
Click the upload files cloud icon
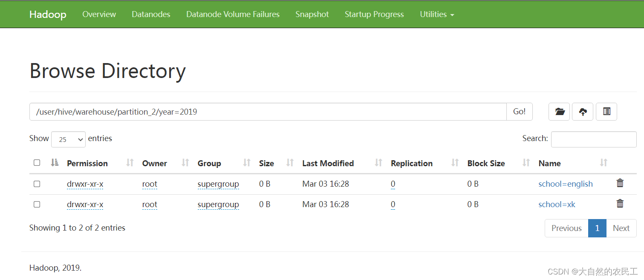coord(583,112)
